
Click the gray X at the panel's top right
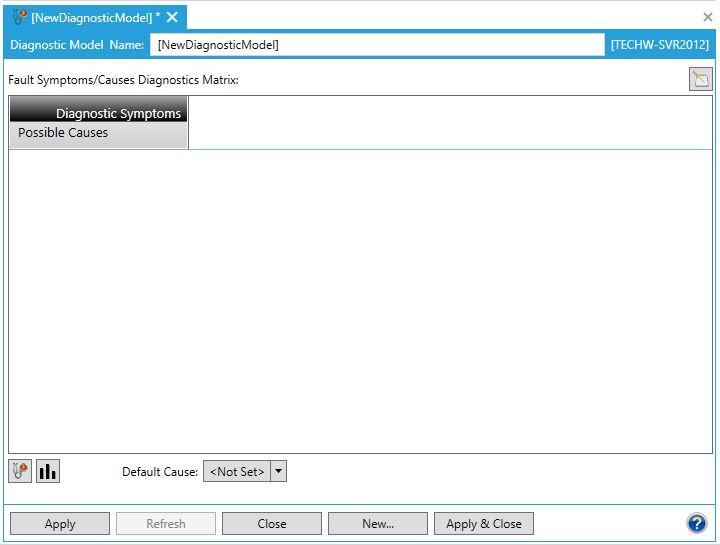pos(708,17)
